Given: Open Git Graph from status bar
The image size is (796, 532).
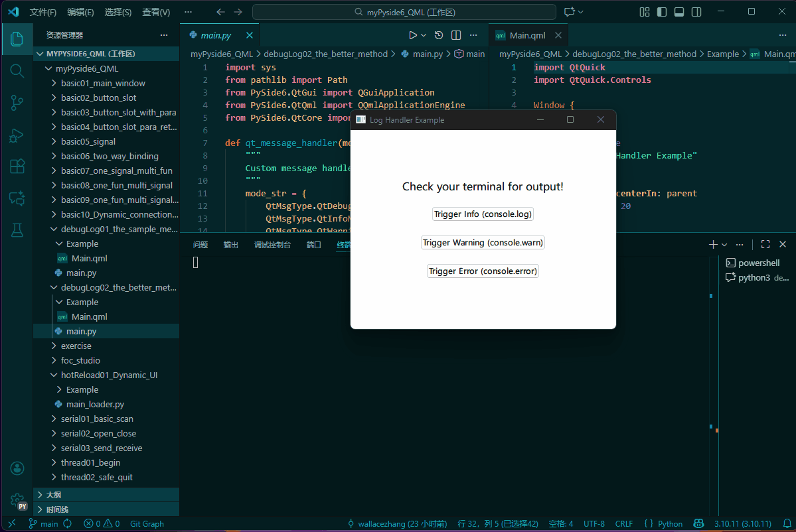Looking at the screenshot, I should point(147,524).
